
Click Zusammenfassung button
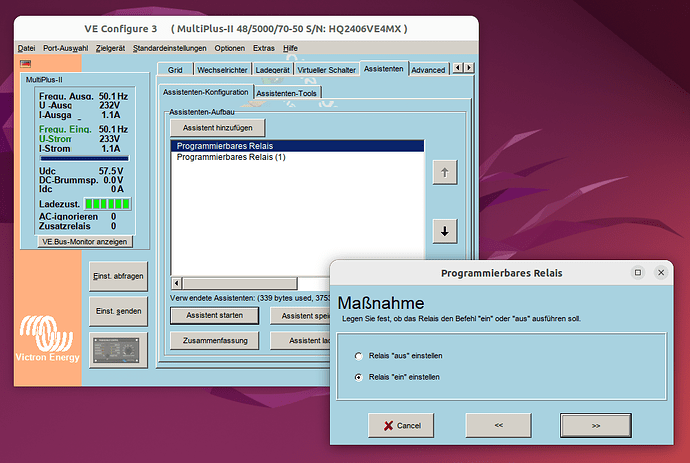[x=215, y=340]
